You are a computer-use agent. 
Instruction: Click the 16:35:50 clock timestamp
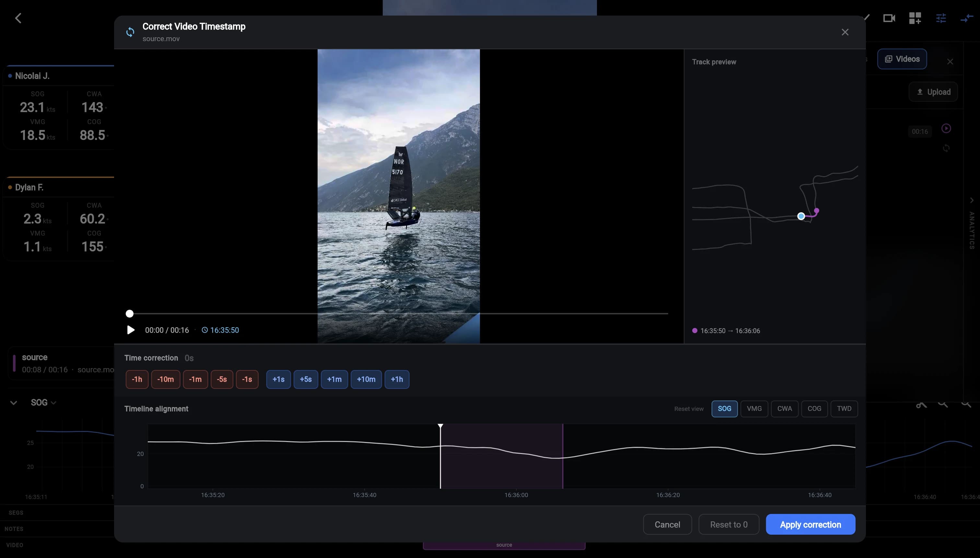pos(220,330)
